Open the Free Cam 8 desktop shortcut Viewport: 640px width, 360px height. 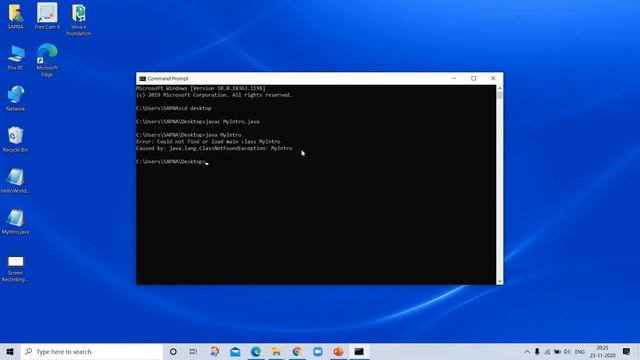coord(47,16)
